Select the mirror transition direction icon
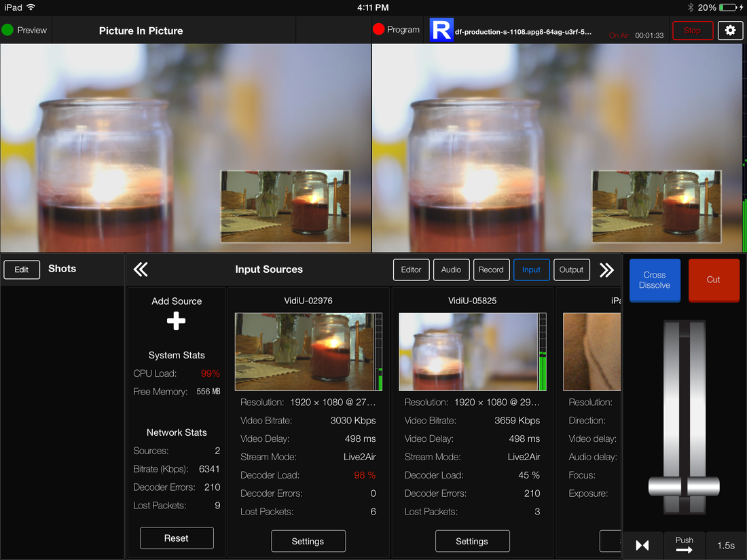 [642, 545]
